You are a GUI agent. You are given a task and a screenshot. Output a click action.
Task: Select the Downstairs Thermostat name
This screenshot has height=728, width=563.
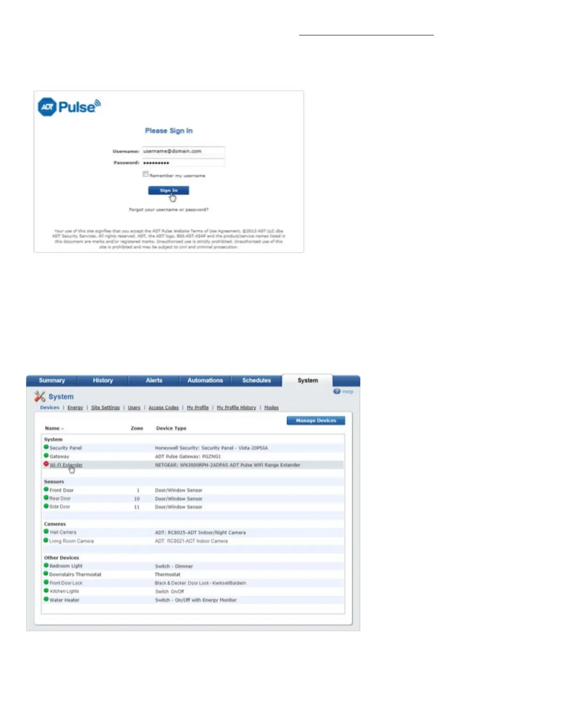click(x=75, y=574)
